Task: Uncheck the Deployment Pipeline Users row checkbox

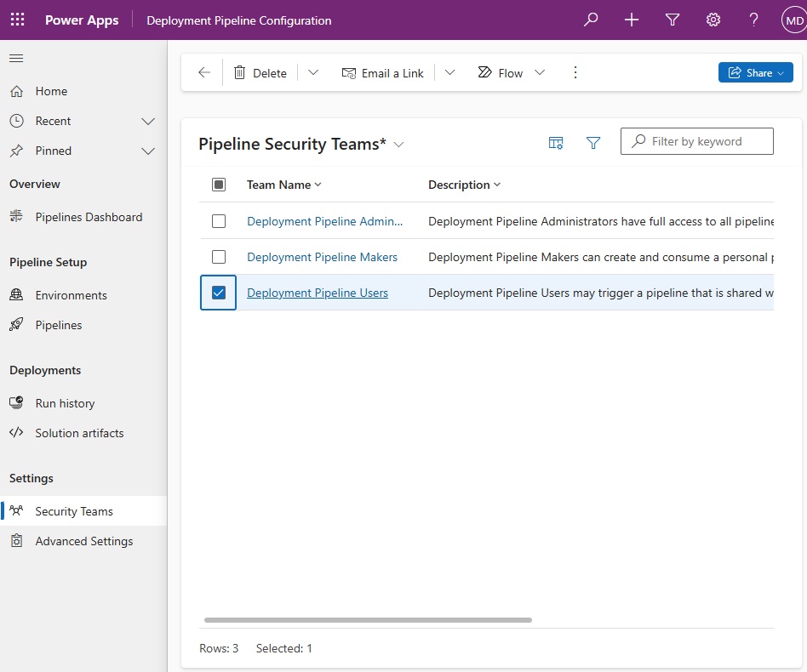Action: (219, 293)
